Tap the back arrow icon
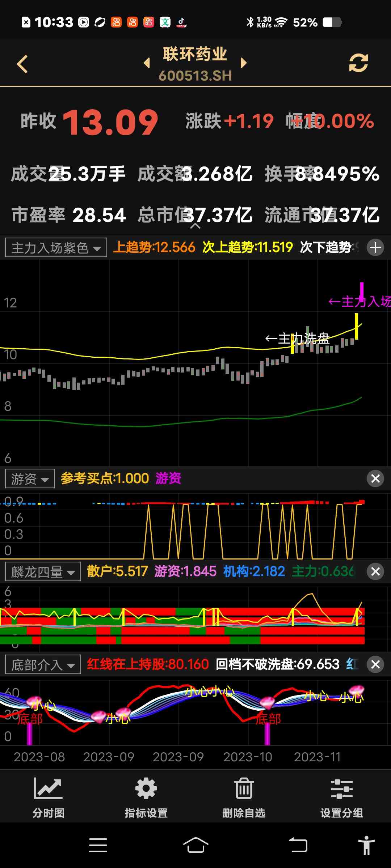Screen dimensions: 391x868 (22, 64)
